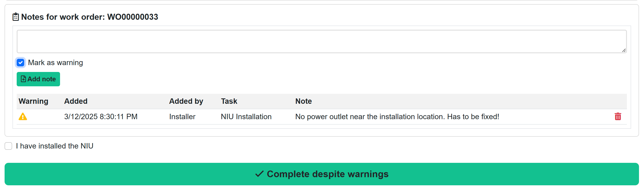Image resolution: width=644 pixels, height=188 pixels.
Task: Click the clipboard icon beside Notes heading
Action: click(x=15, y=17)
